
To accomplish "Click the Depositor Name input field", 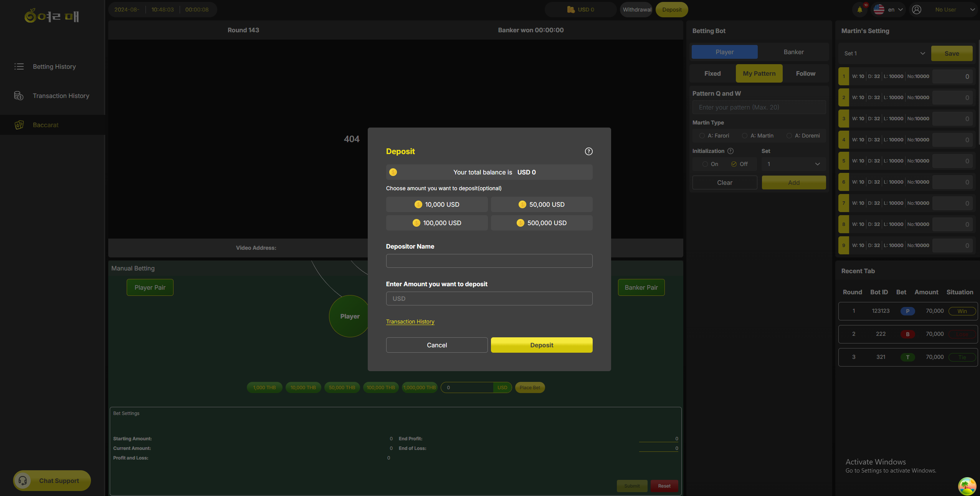I will pos(489,261).
